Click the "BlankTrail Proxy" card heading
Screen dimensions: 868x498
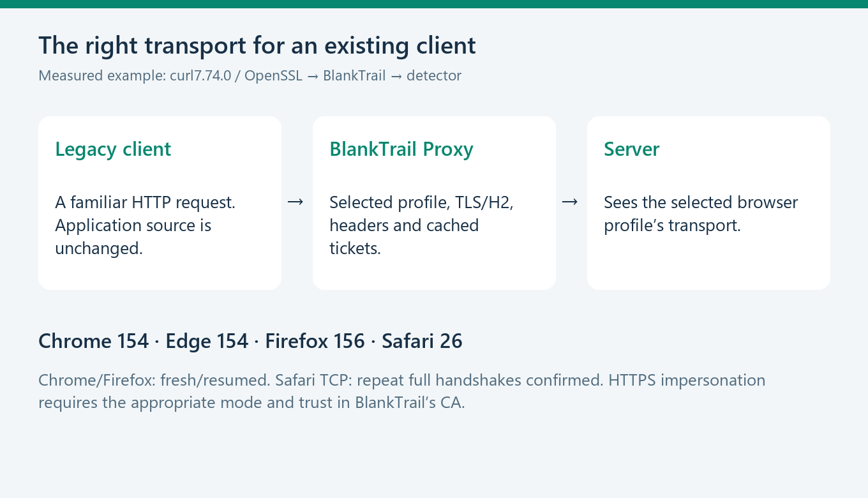401,149
